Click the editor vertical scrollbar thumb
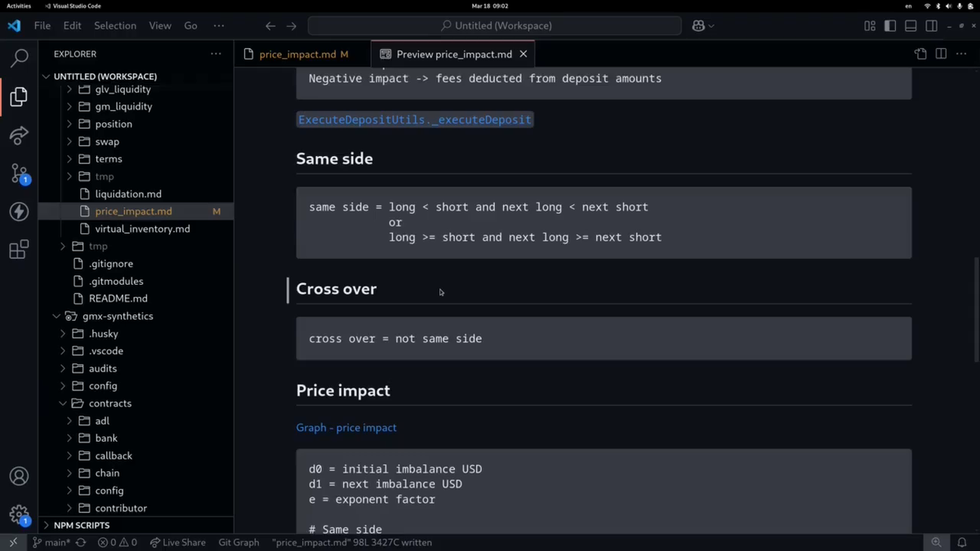The height and width of the screenshot is (551, 980). pyautogui.click(x=975, y=310)
